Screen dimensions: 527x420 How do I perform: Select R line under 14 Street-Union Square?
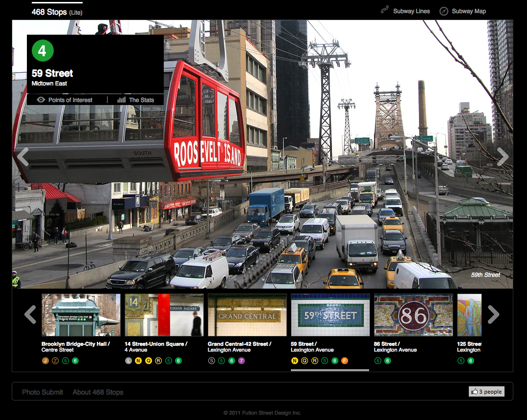[158, 360]
